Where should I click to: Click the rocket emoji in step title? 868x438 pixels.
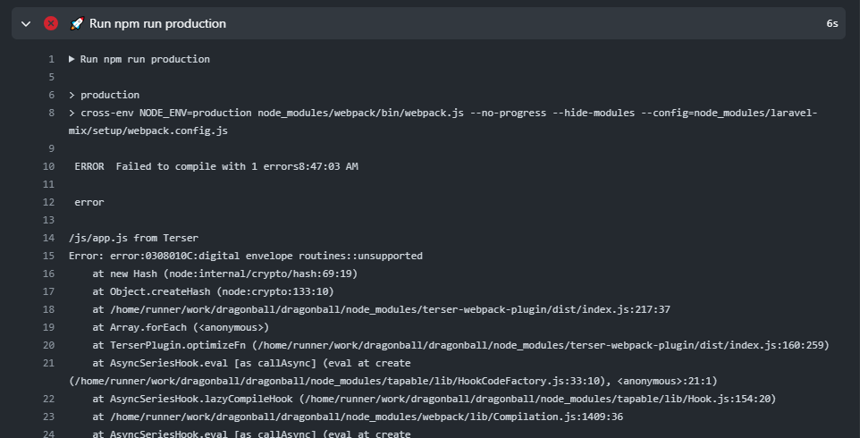pyautogui.click(x=77, y=23)
